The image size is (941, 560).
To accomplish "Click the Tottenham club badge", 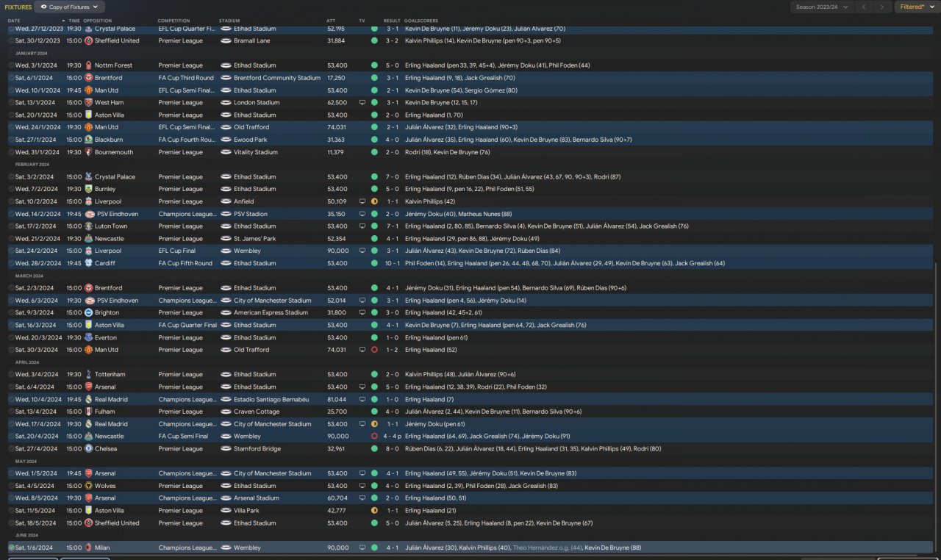I will 88,374.
